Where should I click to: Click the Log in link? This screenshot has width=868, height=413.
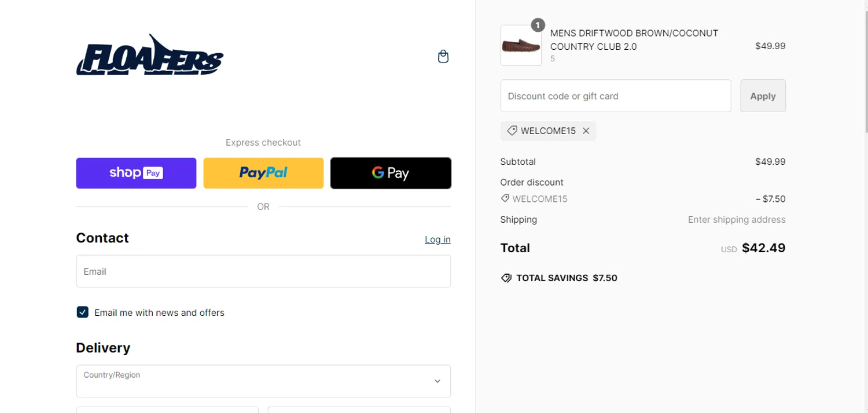point(437,239)
